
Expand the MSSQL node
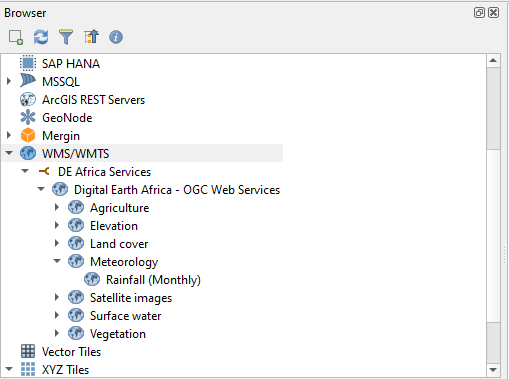coord(9,81)
